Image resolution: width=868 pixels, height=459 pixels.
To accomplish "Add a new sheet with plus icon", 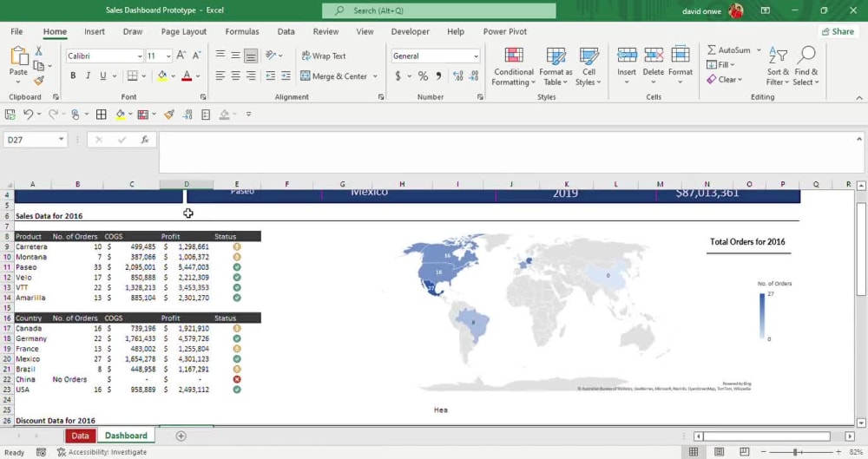I will (181, 436).
